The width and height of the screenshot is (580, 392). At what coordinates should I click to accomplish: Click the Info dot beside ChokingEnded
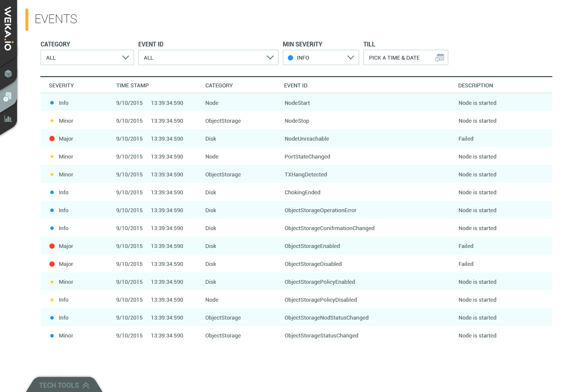[51, 192]
